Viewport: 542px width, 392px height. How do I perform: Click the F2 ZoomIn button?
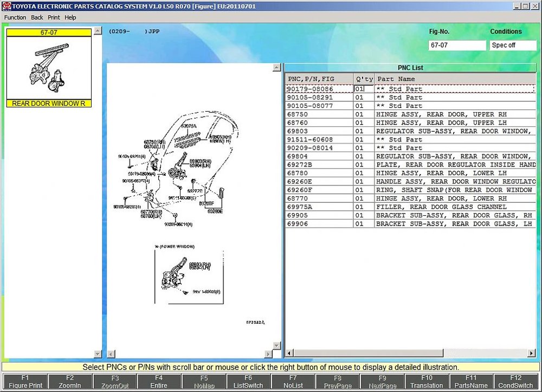[x=70, y=381]
